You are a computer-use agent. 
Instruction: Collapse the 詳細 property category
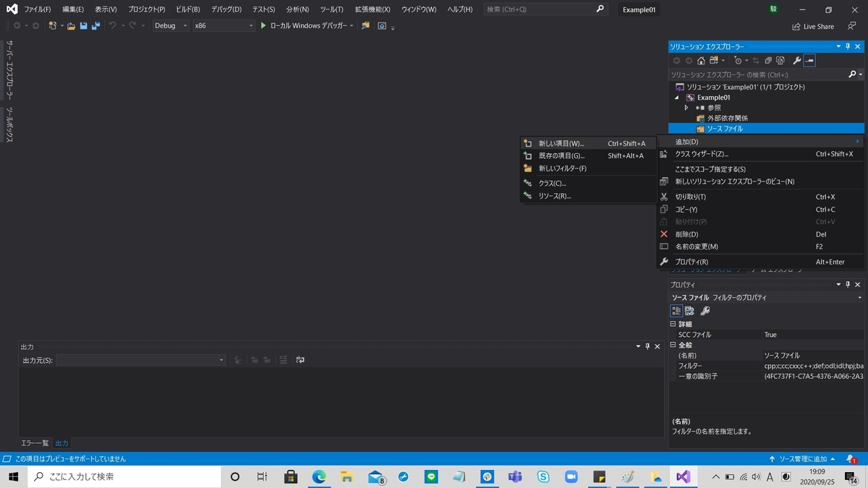pos(673,324)
